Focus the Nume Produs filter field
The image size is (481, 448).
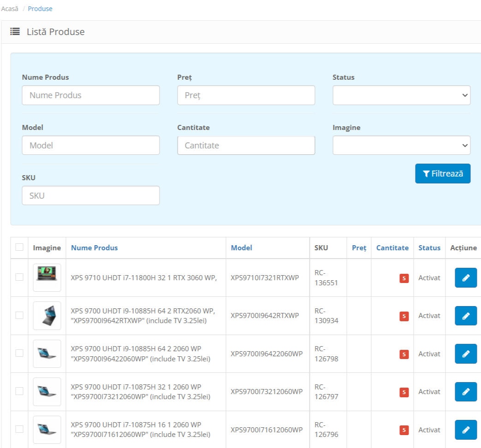click(90, 95)
